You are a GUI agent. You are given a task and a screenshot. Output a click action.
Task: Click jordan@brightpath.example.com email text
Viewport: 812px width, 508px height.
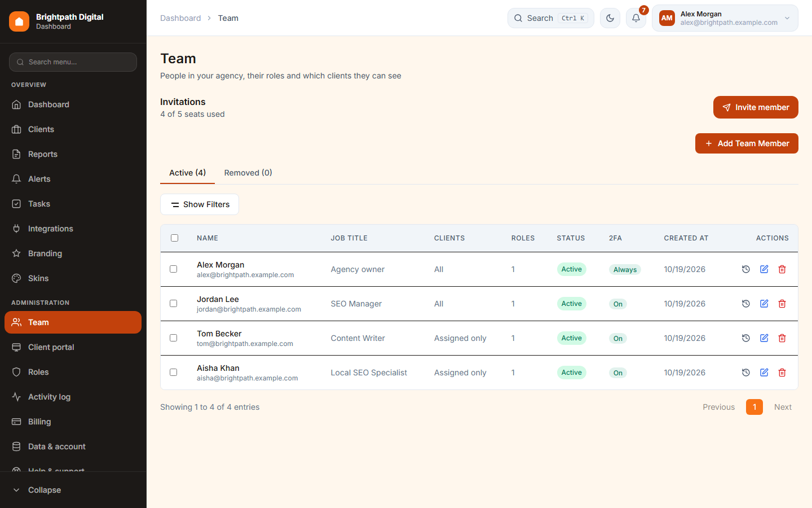249,309
